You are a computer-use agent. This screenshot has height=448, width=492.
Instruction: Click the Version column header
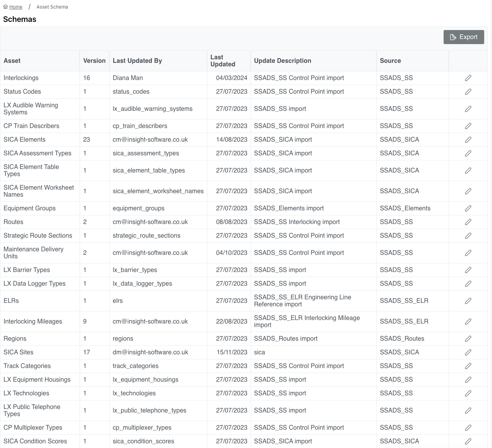(94, 61)
